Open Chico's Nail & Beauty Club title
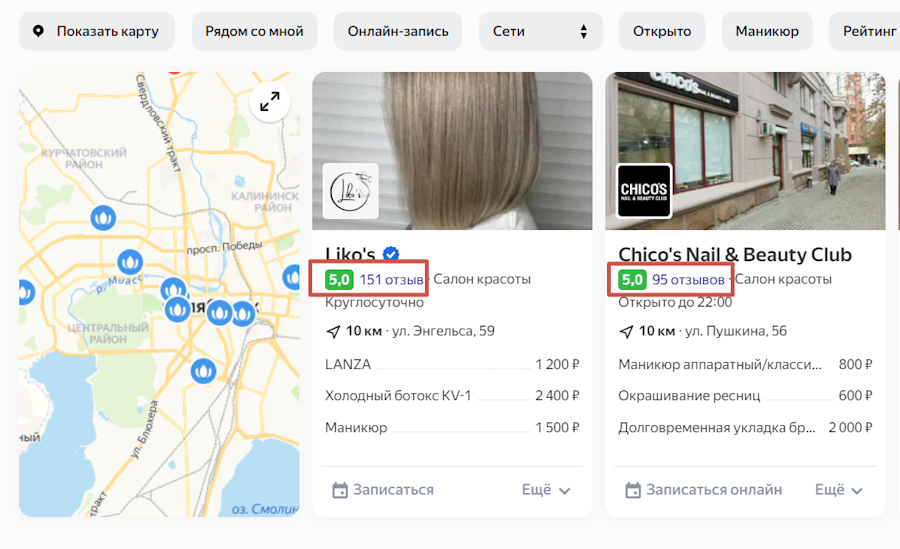Image resolution: width=900 pixels, height=549 pixels. point(735,254)
